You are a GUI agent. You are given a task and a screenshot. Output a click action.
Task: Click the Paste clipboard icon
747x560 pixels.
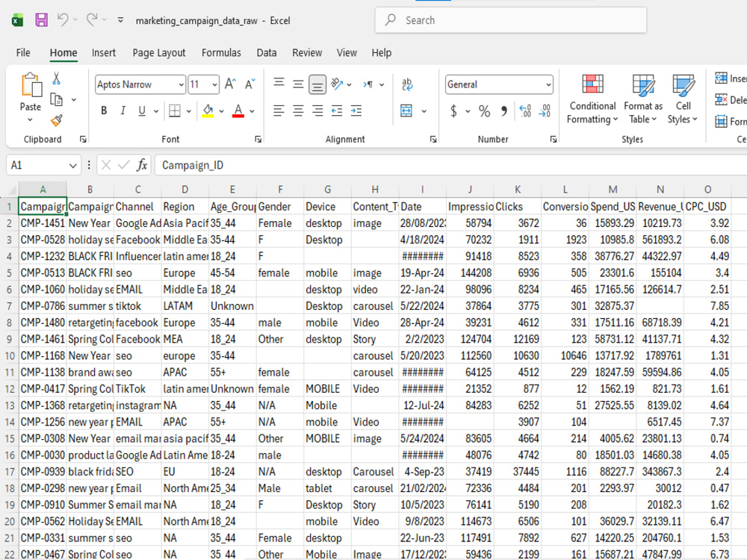click(31, 86)
